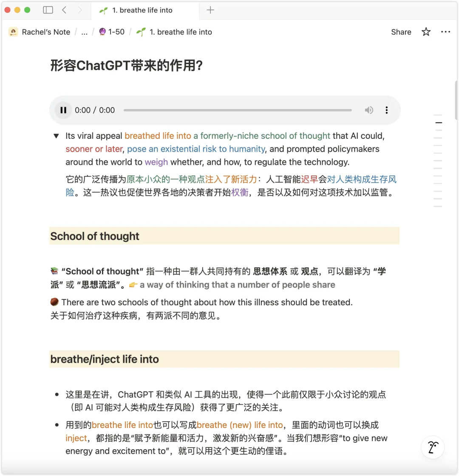Collapse the 'Its viral appeal' toggle block
This screenshot has height=476, width=459.
[x=56, y=136]
